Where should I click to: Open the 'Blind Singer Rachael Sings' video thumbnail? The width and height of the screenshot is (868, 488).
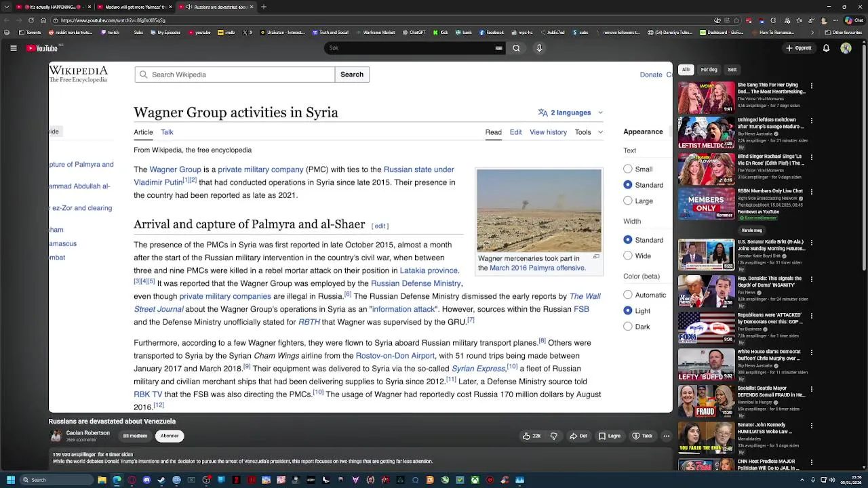(707, 169)
